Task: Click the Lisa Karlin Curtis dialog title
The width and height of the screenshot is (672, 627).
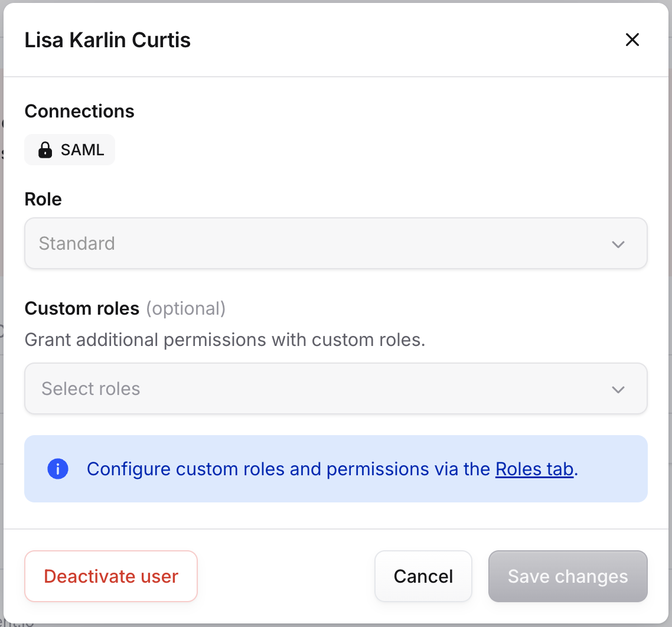Action: 107,40
